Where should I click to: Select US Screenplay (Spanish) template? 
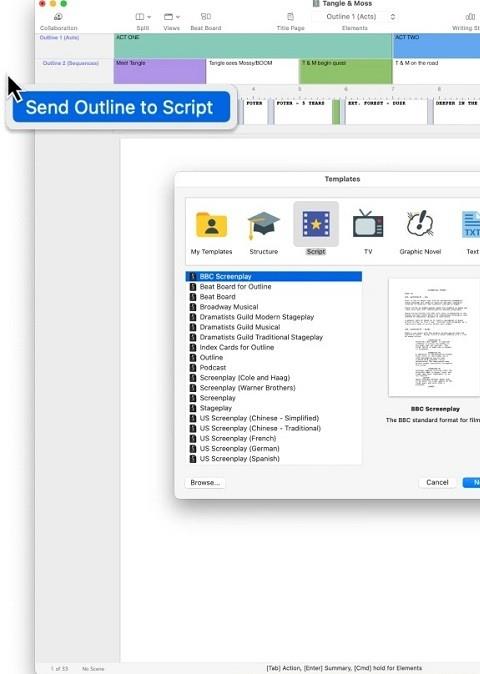tap(274, 459)
